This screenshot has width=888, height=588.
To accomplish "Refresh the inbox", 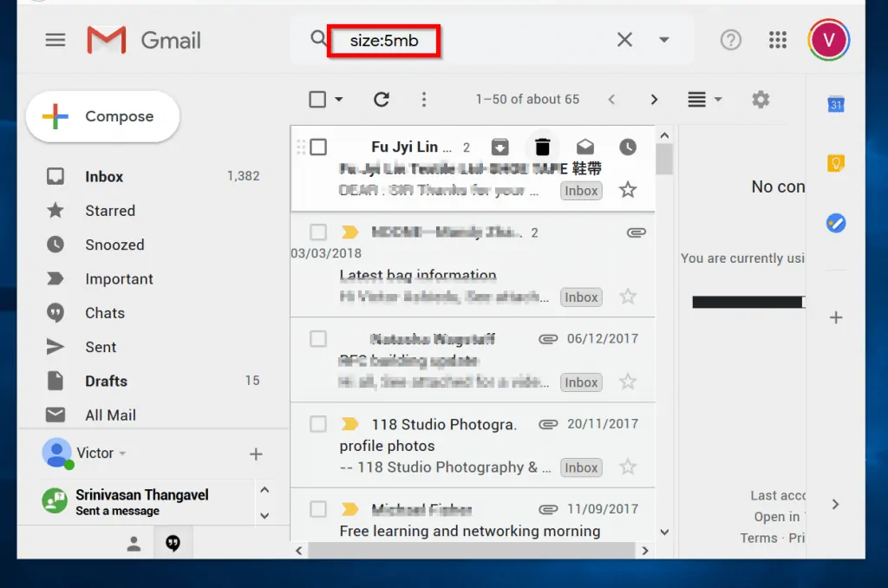I will pos(382,99).
